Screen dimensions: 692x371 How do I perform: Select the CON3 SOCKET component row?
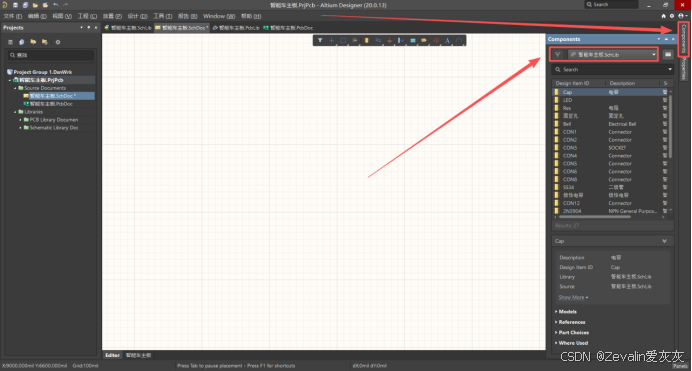click(611, 148)
